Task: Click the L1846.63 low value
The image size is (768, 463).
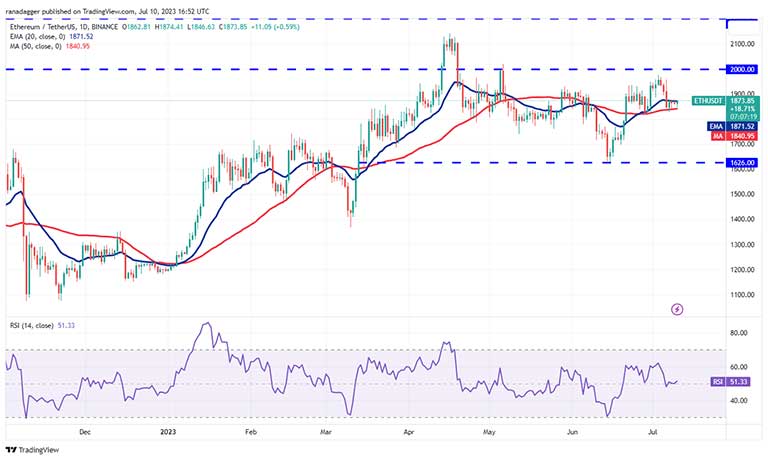Action: click(x=201, y=27)
